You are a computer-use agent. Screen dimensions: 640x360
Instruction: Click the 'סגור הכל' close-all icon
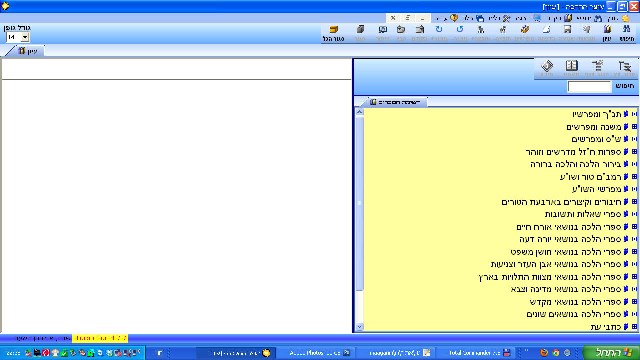pos(333,33)
